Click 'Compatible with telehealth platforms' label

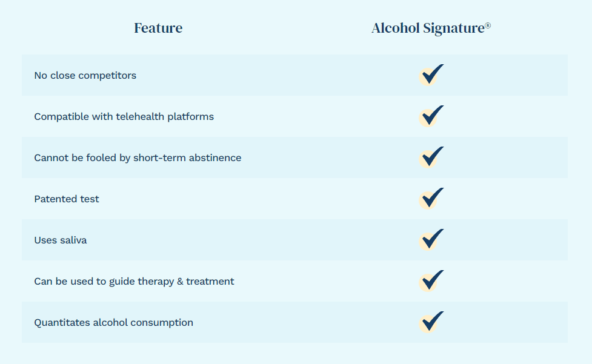click(x=124, y=117)
